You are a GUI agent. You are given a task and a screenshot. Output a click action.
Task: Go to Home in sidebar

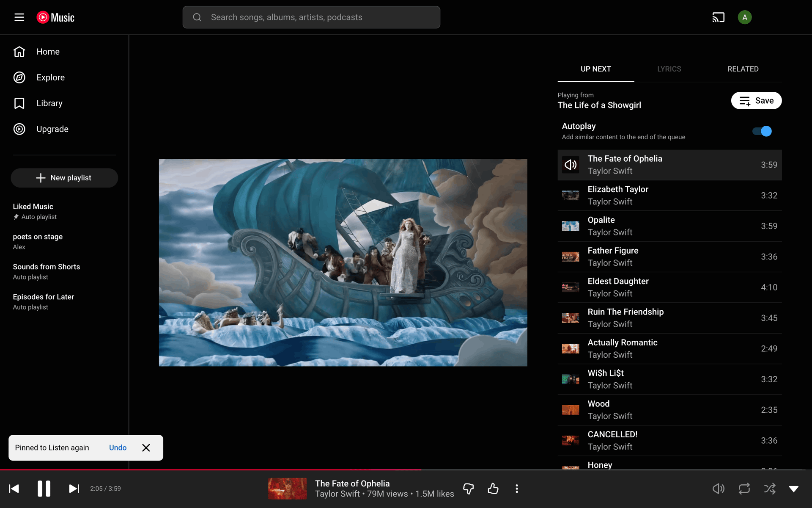[x=64, y=52]
